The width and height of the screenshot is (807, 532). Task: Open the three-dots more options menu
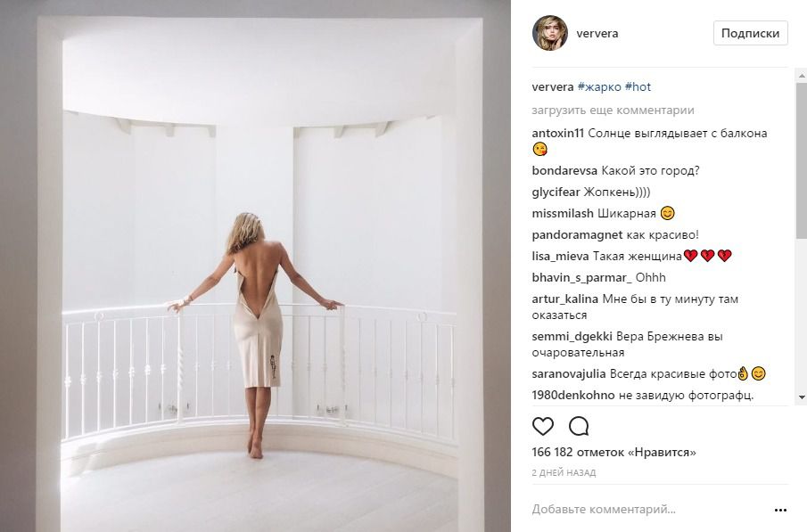tap(780, 510)
